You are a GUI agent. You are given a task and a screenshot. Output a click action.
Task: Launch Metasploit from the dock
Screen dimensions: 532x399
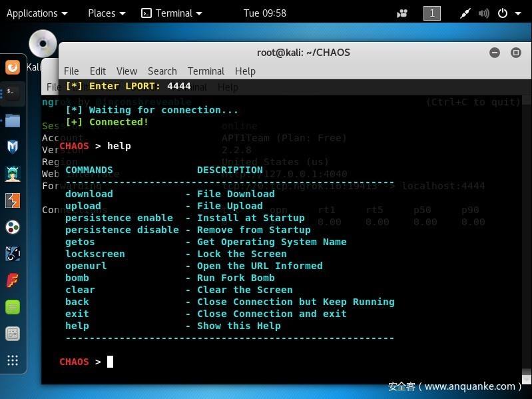pyautogui.click(x=13, y=147)
